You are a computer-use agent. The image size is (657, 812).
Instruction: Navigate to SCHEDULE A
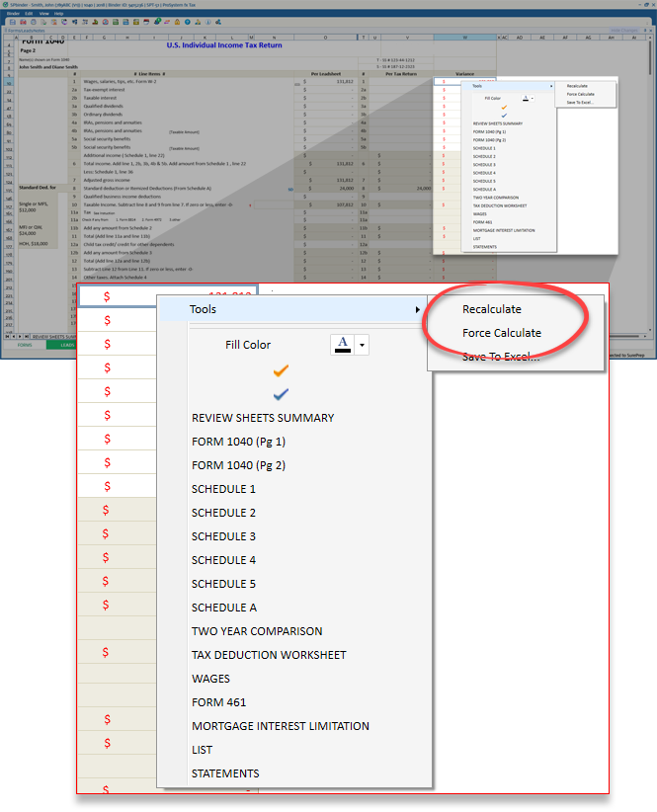pos(224,608)
